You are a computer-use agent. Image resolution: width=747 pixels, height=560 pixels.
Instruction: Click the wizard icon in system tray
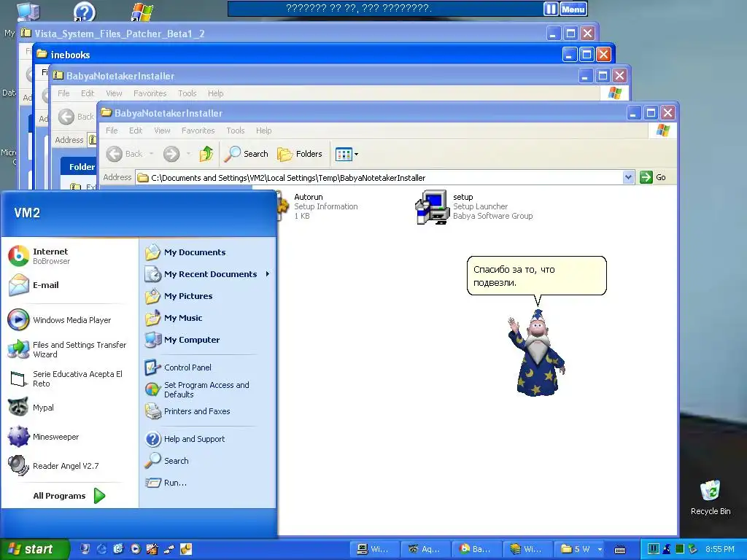(x=667, y=549)
